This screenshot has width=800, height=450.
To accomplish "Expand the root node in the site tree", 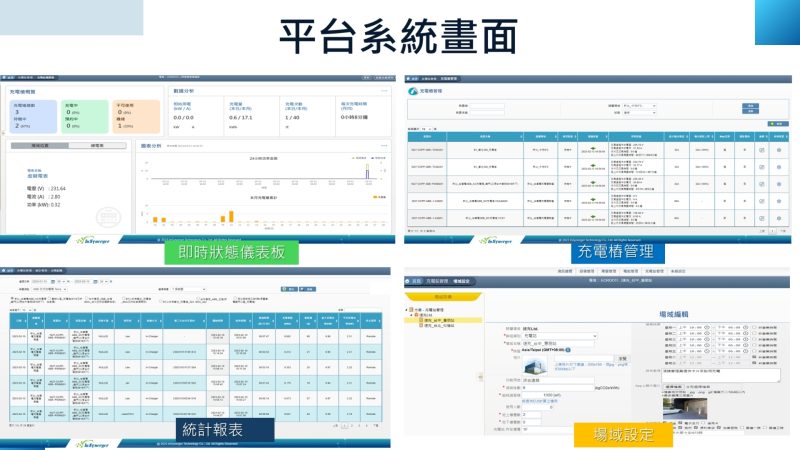I will point(407,309).
